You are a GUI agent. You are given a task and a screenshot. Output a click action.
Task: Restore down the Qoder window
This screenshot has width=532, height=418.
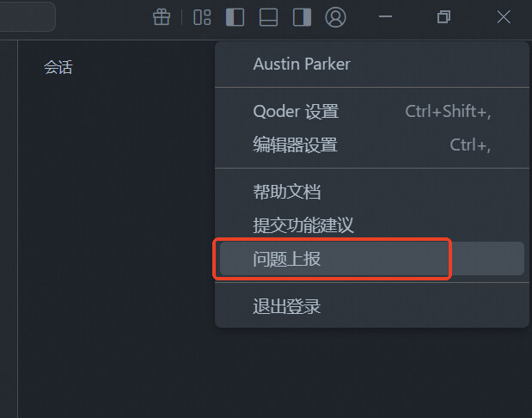pyautogui.click(x=443, y=17)
